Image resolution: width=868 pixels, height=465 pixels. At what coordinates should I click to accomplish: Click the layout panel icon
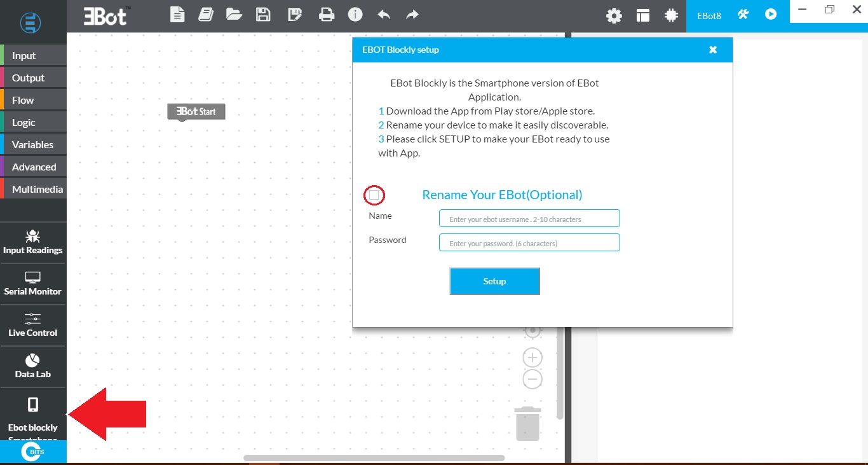click(x=644, y=16)
